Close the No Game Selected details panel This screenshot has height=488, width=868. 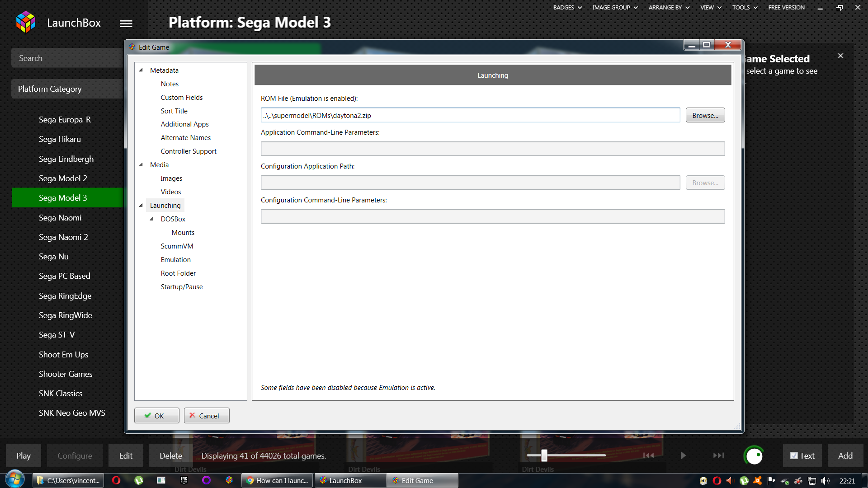[x=840, y=56]
